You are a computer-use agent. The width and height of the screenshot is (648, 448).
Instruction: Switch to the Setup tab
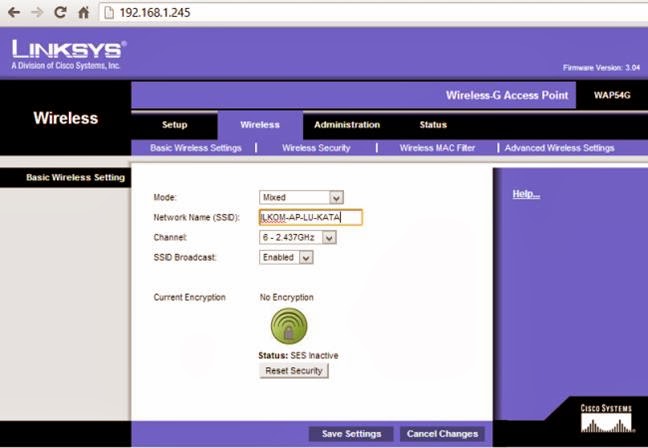pos(174,125)
